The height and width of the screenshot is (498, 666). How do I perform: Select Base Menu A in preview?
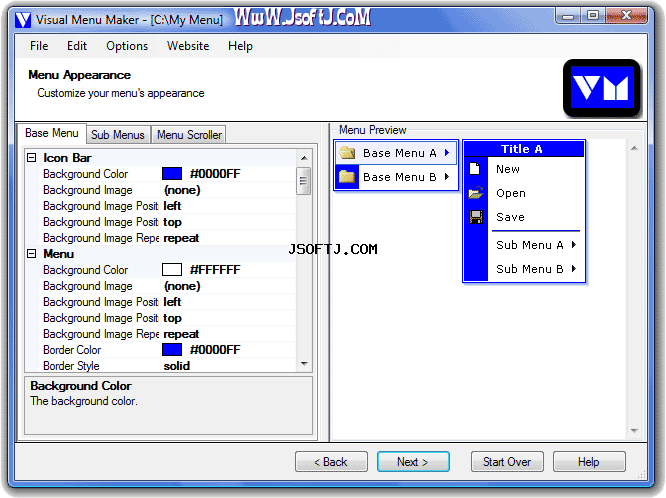point(396,153)
